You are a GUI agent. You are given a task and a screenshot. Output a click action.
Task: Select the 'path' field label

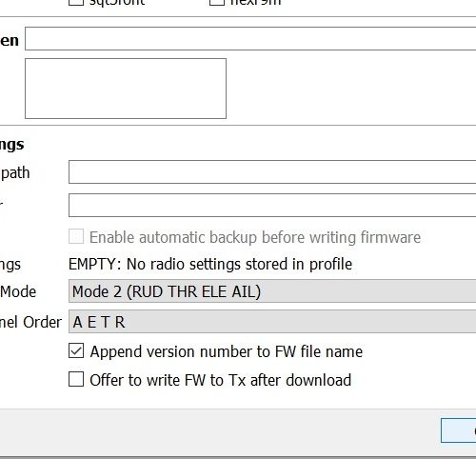click(15, 173)
